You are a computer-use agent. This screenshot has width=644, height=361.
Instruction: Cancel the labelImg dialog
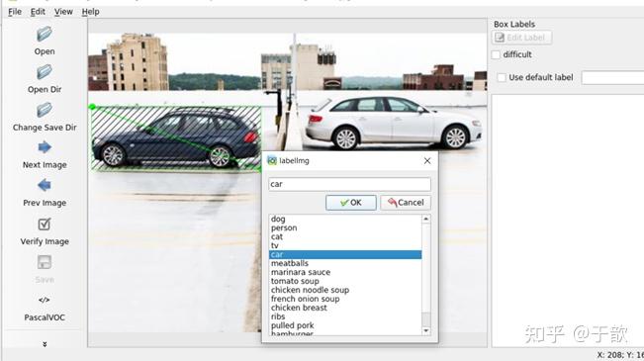coord(406,203)
